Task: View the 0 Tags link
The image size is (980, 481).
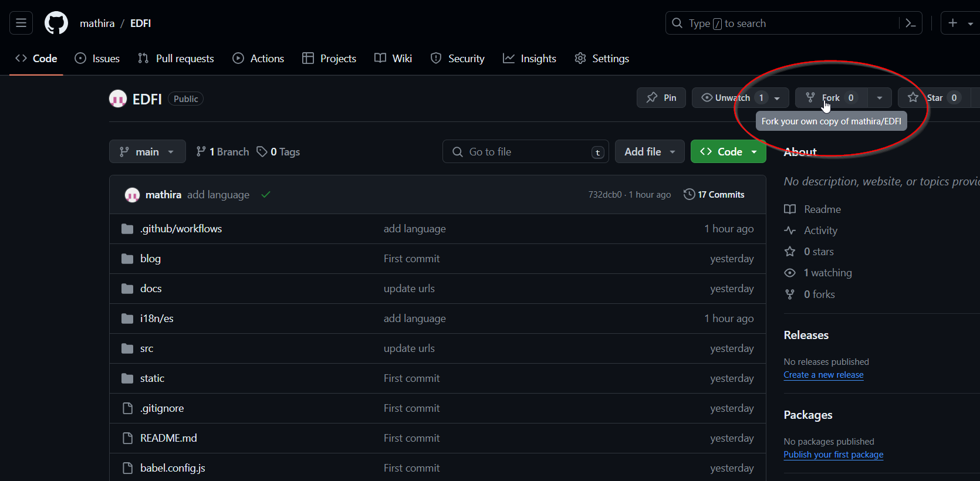Action: [278, 152]
